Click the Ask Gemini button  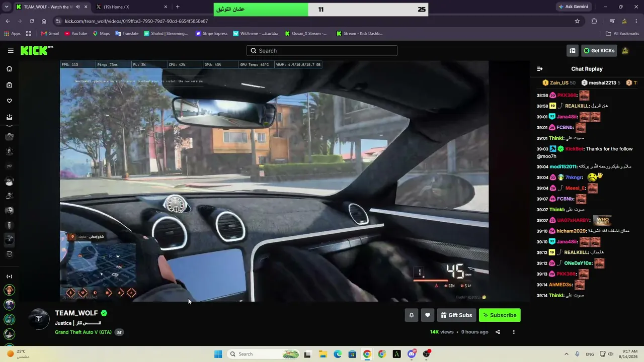[x=573, y=7]
